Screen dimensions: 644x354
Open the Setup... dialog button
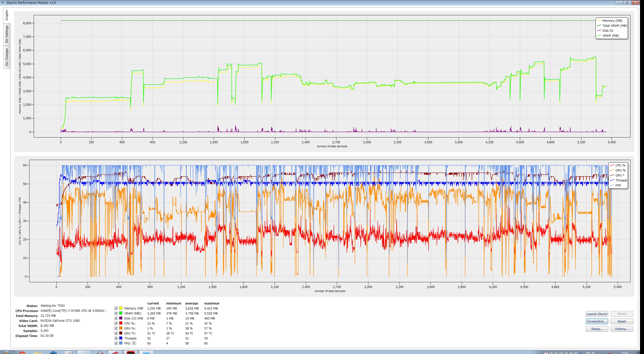click(x=597, y=329)
